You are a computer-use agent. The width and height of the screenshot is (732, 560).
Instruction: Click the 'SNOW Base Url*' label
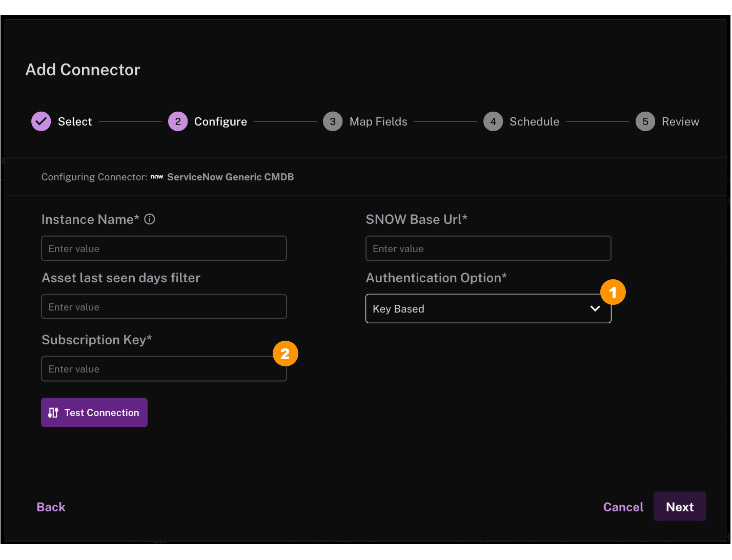point(417,219)
